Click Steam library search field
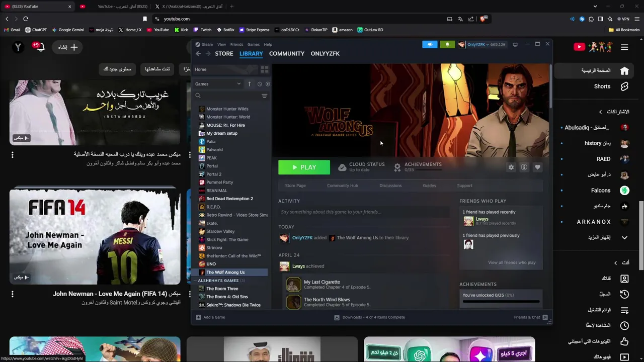The height and width of the screenshot is (362, 644). tap(226, 96)
